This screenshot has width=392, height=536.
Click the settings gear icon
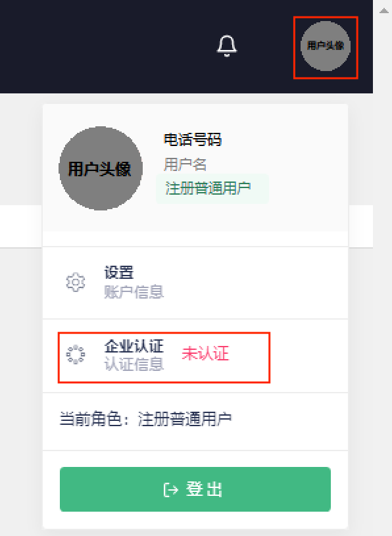pos(76,282)
